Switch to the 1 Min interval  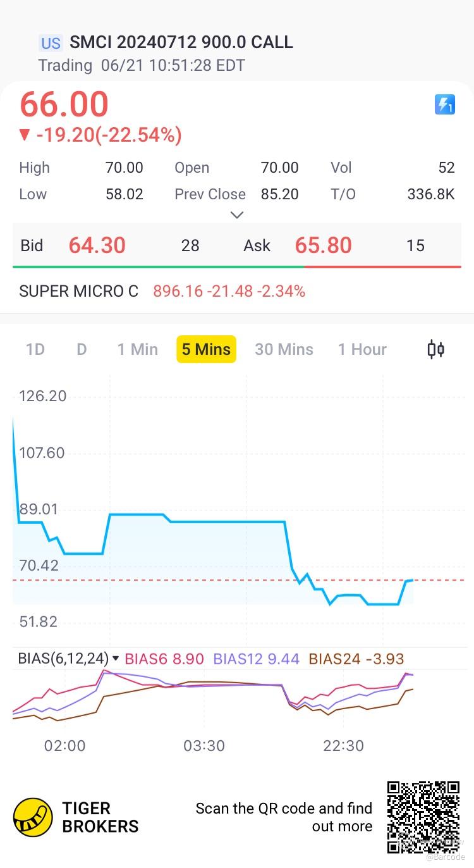pos(137,349)
